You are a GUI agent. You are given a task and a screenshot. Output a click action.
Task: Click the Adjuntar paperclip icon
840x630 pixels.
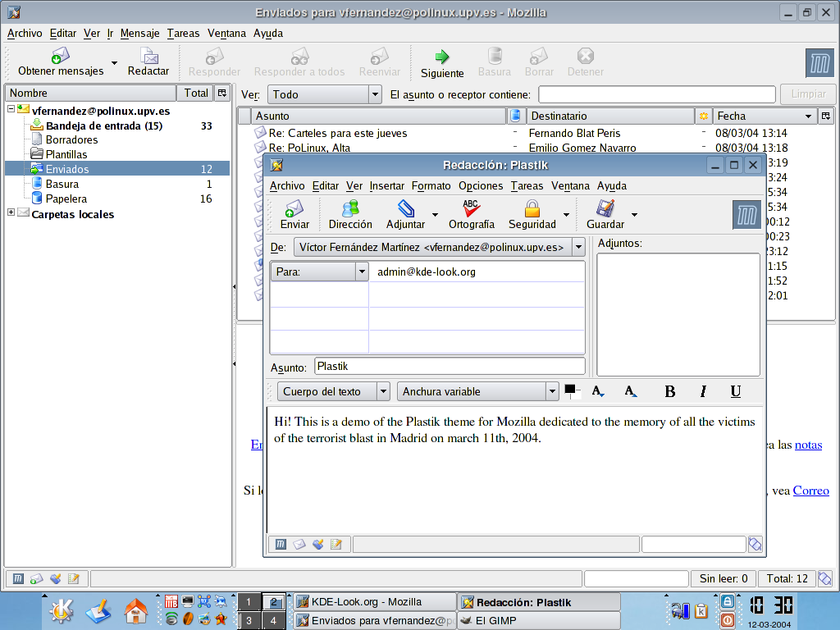click(405, 208)
